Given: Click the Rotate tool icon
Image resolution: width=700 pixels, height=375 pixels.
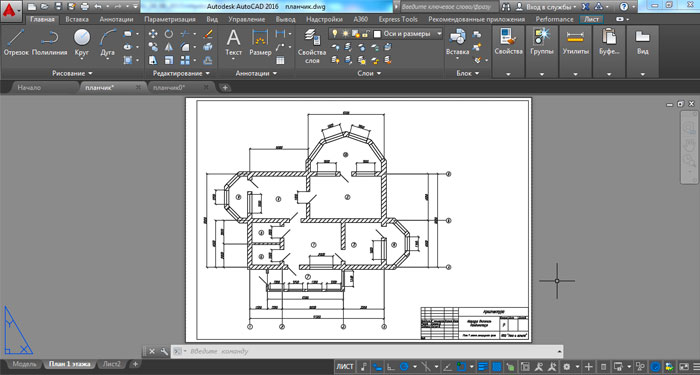Looking at the screenshot, I should click(x=169, y=34).
